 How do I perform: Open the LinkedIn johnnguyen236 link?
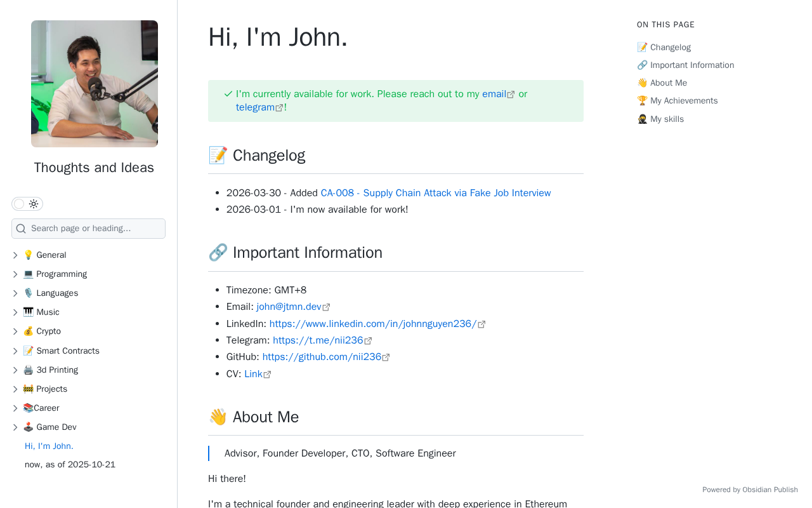tap(372, 324)
